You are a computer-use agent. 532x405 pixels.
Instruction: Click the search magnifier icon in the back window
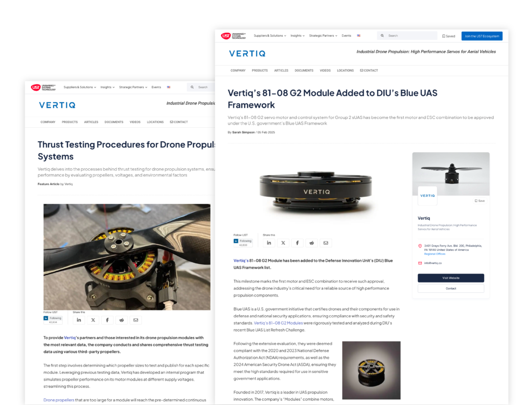click(x=192, y=87)
